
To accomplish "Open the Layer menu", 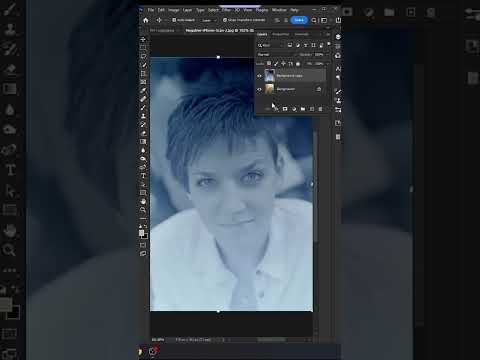I will point(188,10).
